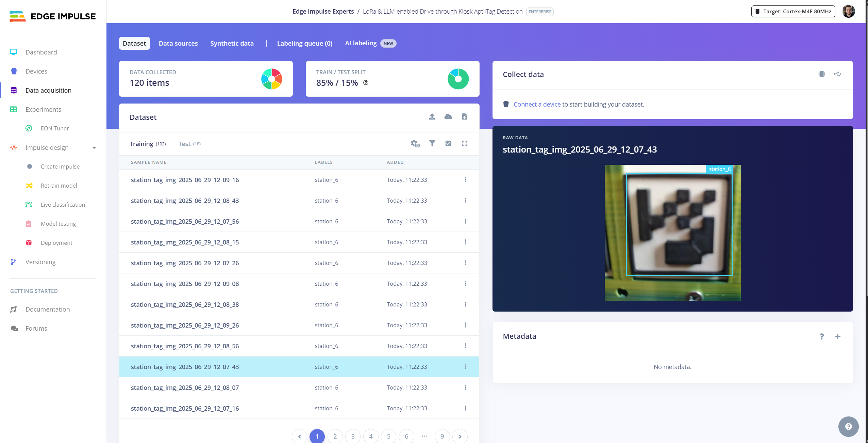The image size is (868, 443).
Task: Switch to the Data sources tab
Action: point(178,43)
